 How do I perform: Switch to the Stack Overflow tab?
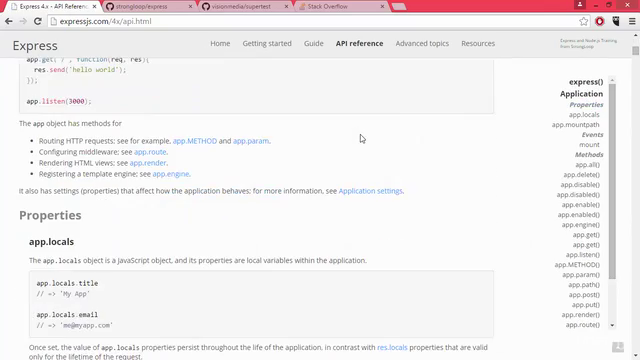click(x=340, y=7)
